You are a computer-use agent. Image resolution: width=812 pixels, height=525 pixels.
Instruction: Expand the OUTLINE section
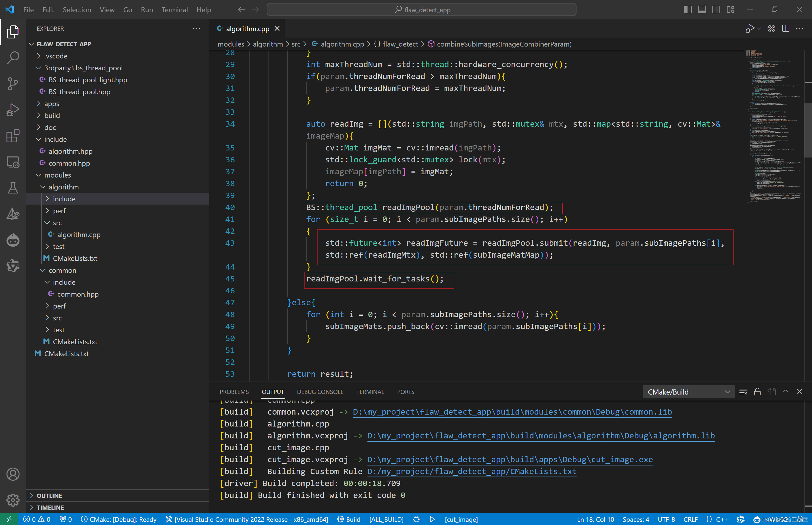point(49,495)
